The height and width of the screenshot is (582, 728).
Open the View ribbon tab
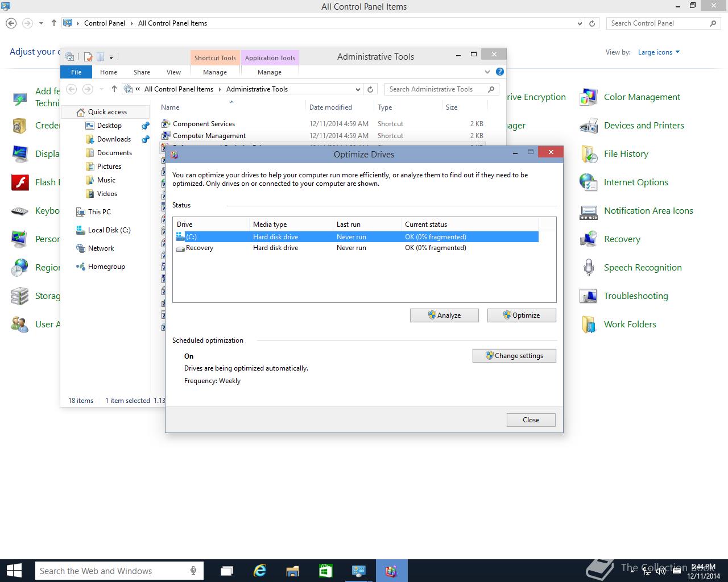point(173,72)
